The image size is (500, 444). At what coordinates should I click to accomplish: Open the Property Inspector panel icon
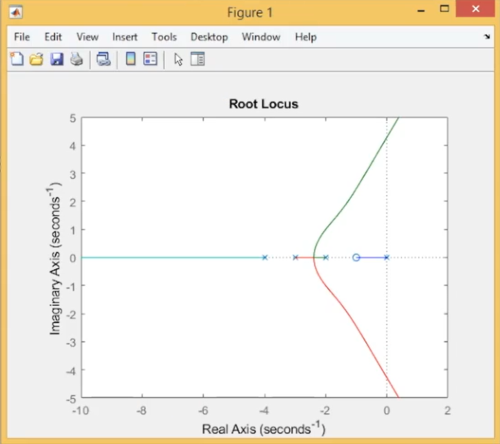[x=198, y=59]
